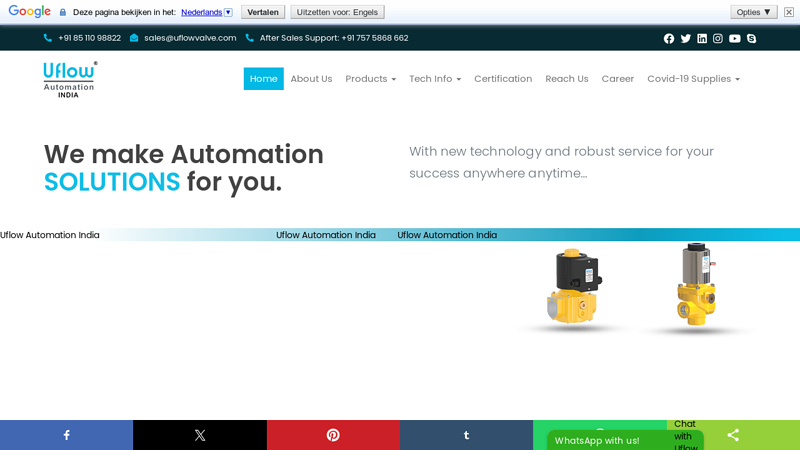Image resolution: width=800 pixels, height=450 pixels.
Task: Close the Google translate bar
Action: [789, 12]
